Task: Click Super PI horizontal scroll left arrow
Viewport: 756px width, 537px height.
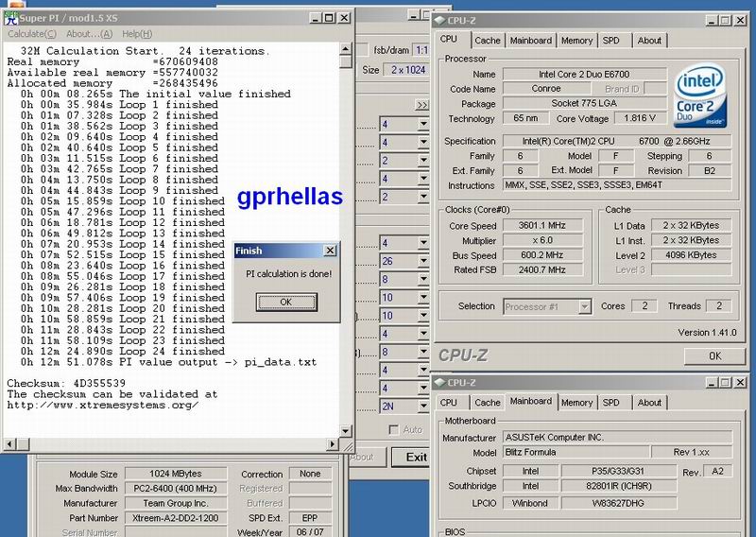Action: click(10, 444)
